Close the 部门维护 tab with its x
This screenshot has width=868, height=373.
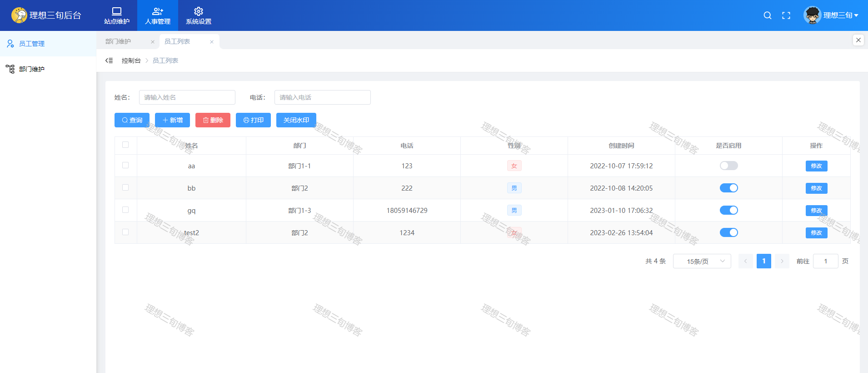click(153, 42)
